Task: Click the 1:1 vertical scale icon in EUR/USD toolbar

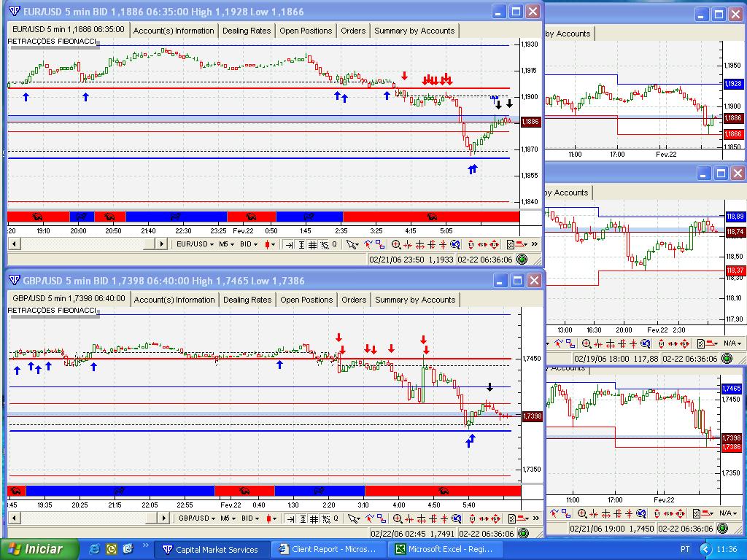Action: click(301, 244)
